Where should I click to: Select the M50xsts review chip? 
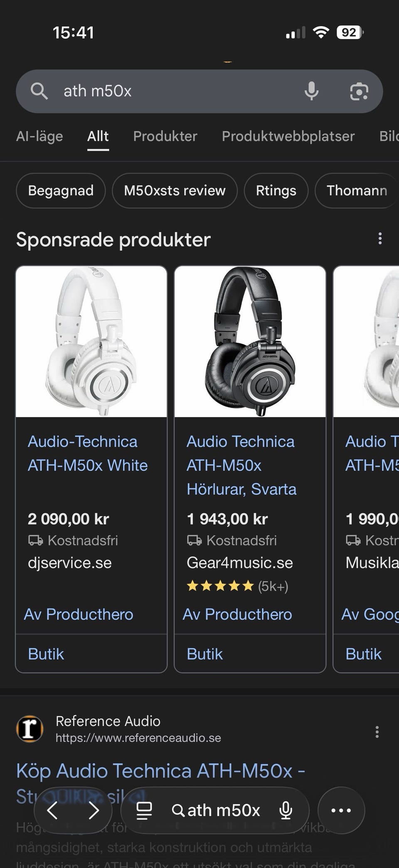(x=175, y=190)
